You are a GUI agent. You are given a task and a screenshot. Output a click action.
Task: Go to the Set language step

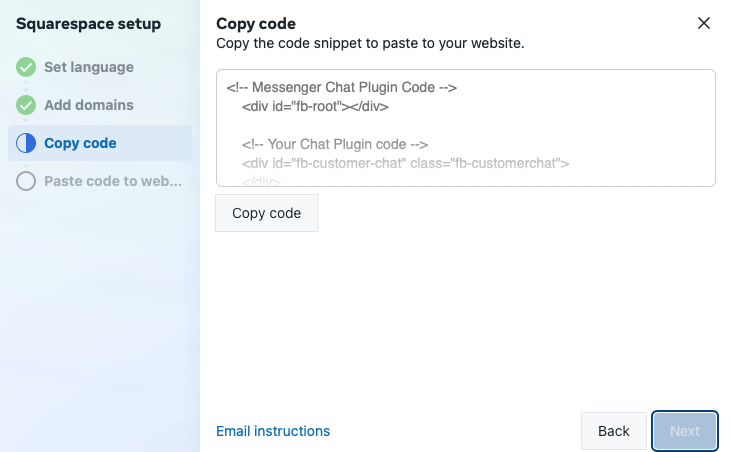point(89,67)
